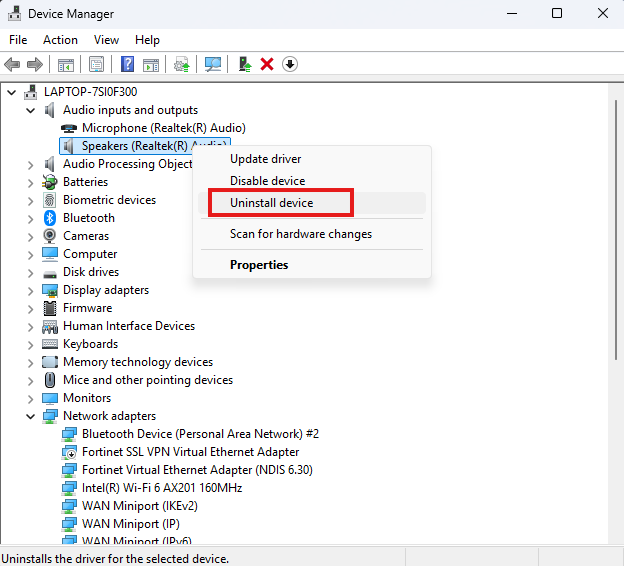Click the Batteries category icon
The image size is (624, 566).
coord(50,182)
